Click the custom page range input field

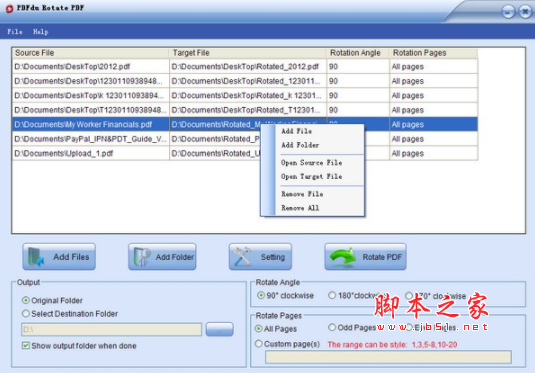[x=388, y=357]
